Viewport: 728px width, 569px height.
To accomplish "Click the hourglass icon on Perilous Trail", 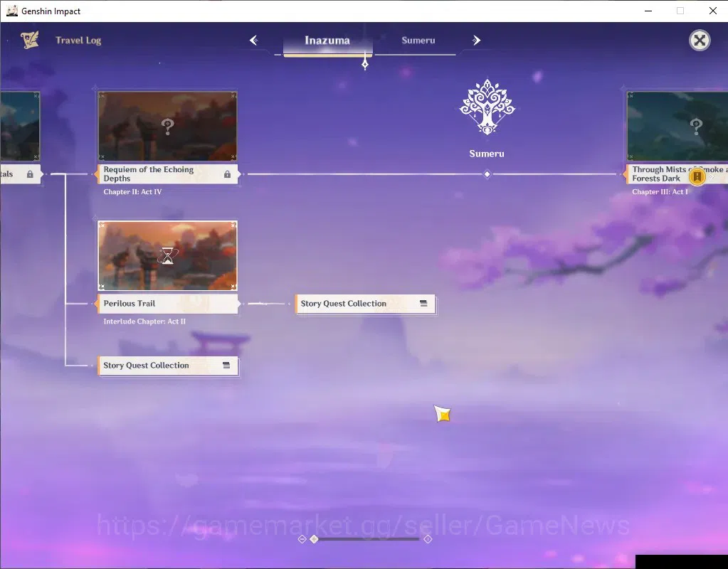I will tap(168, 256).
